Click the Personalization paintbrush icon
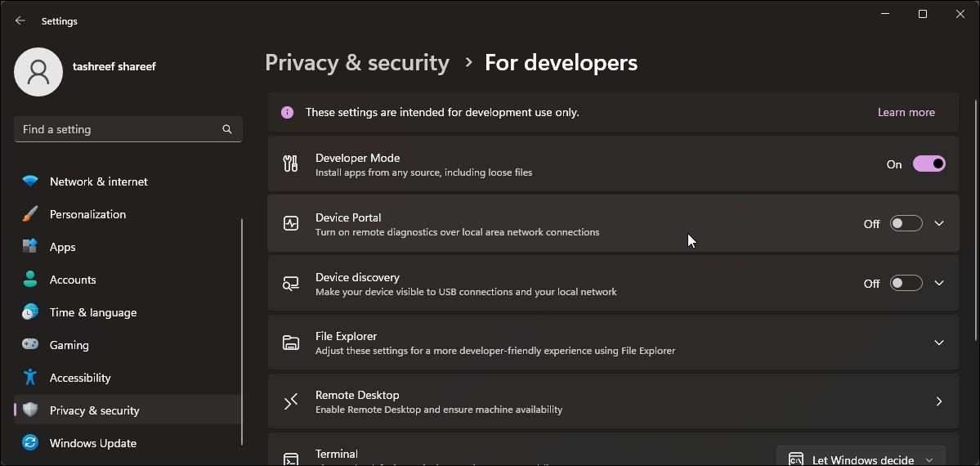The width and height of the screenshot is (980, 466). (30, 214)
